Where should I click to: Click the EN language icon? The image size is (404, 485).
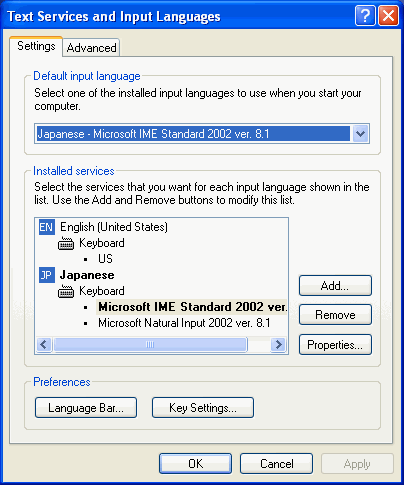pos(47,227)
